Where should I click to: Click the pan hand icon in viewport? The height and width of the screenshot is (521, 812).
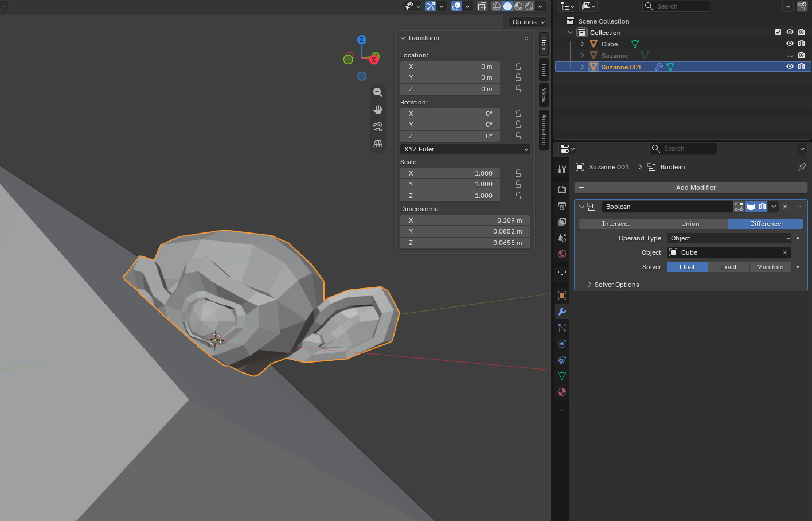point(378,110)
